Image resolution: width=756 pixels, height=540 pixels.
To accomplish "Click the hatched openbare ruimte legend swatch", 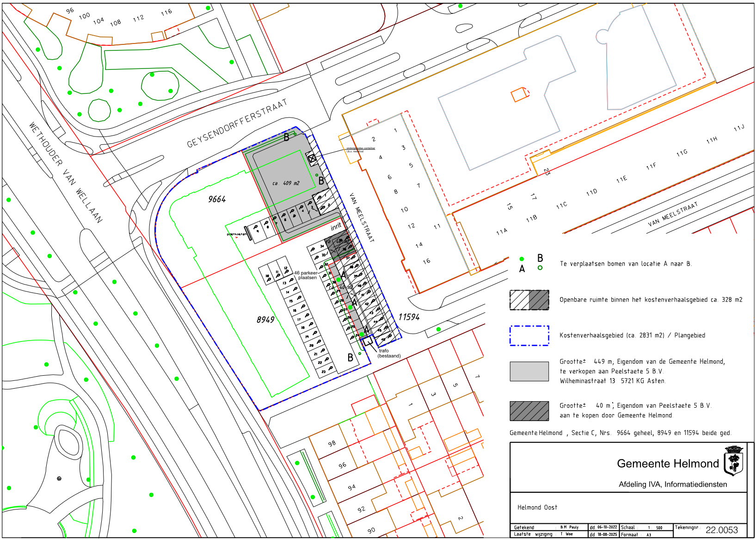I will pyautogui.click(x=529, y=300).
